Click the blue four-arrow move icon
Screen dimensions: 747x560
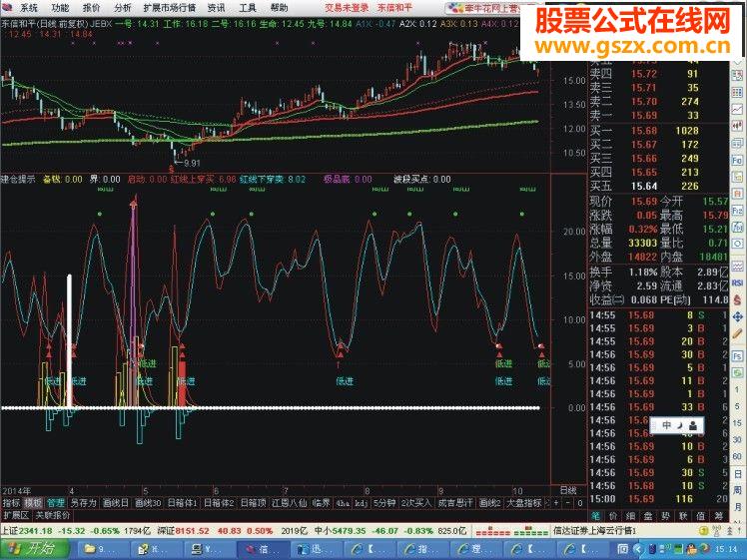[x=737, y=316]
